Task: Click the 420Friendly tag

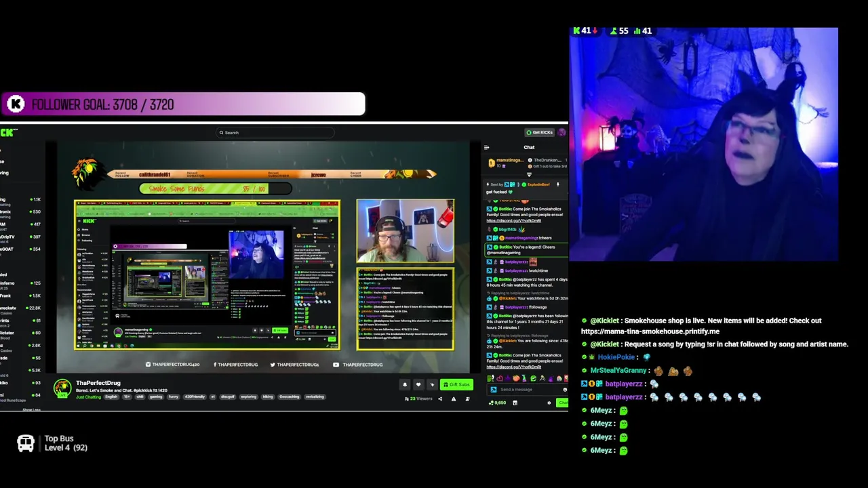Action: (x=195, y=396)
